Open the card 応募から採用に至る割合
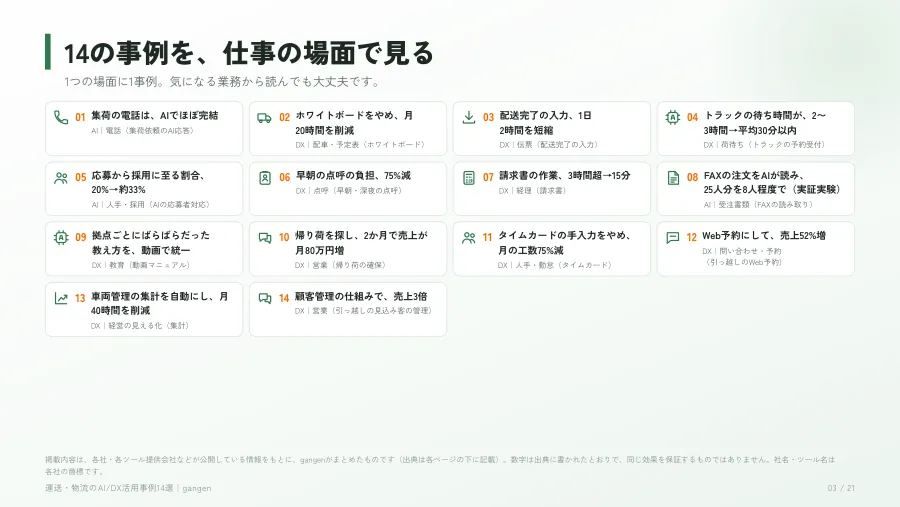 [x=144, y=189]
